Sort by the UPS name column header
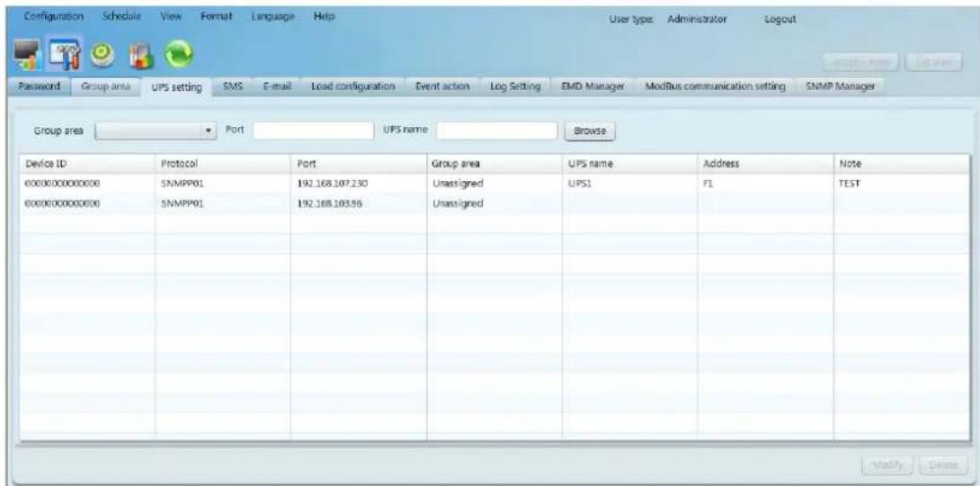The width and height of the screenshot is (980, 486). 629,163
